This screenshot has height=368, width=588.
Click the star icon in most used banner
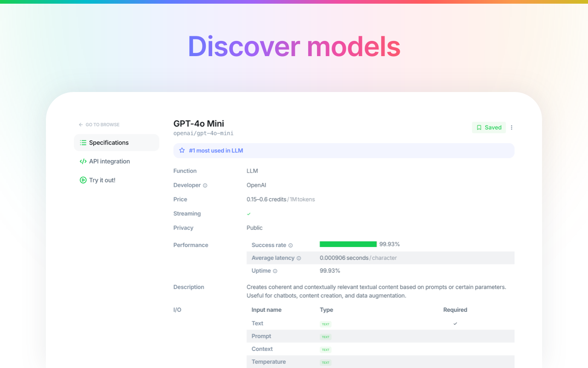point(182,150)
